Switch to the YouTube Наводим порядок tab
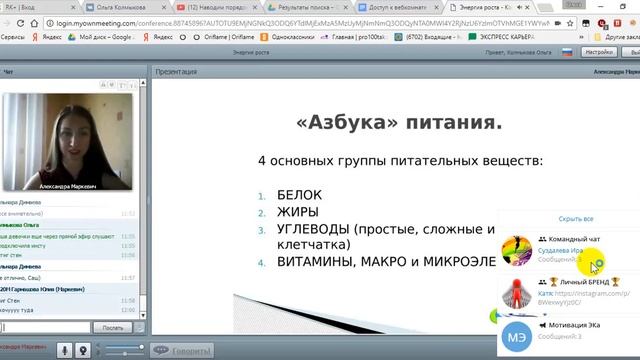The image size is (640, 360). coord(216,7)
